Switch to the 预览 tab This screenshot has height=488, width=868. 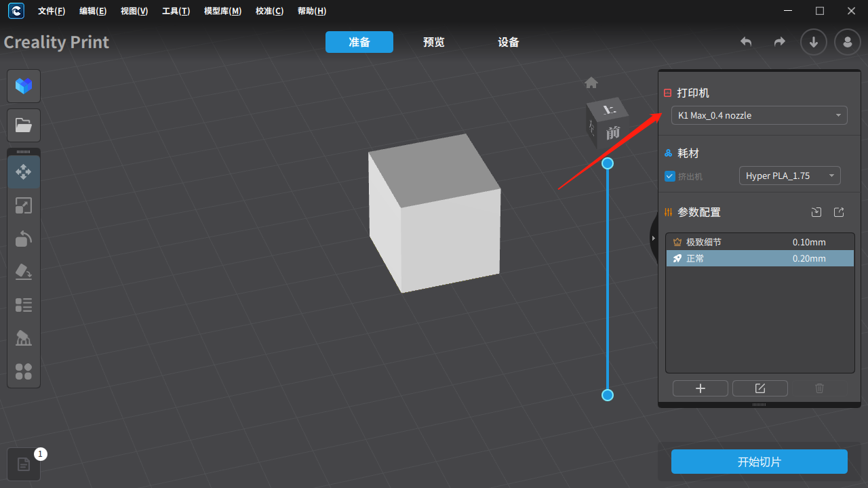[x=434, y=42]
